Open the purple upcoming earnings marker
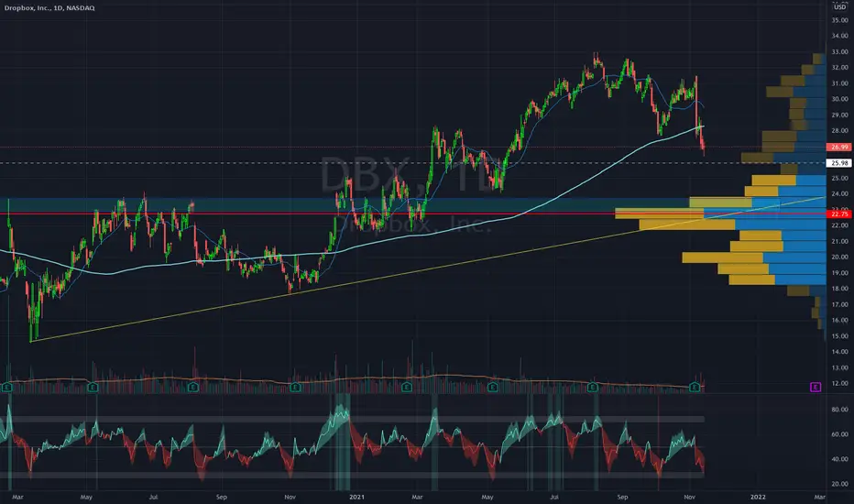 816,388
